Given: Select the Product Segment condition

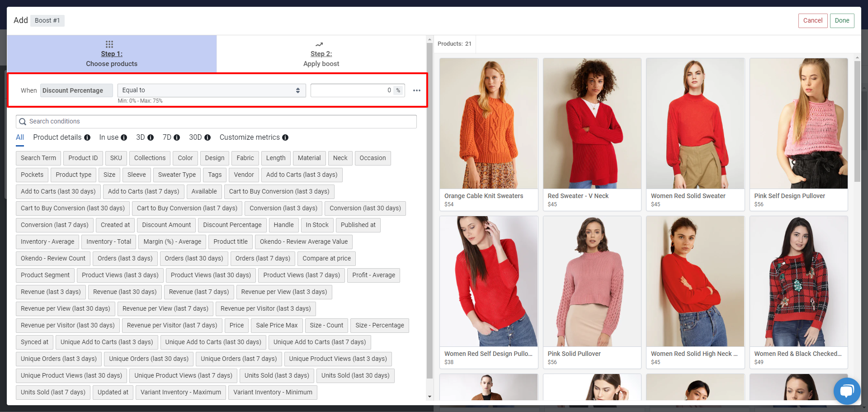Looking at the screenshot, I should pyautogui.click(x=45, y=275).
